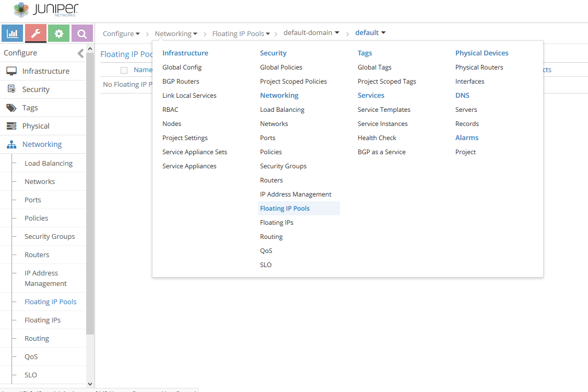Expand Physical in the sidebar

coord(43,126)
